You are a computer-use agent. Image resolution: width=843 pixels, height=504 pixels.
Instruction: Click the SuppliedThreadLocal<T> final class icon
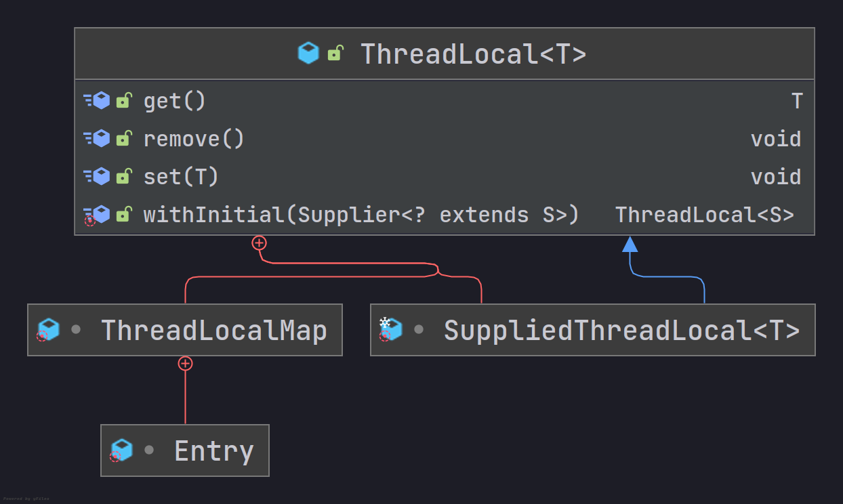click(x=391, y=329)
